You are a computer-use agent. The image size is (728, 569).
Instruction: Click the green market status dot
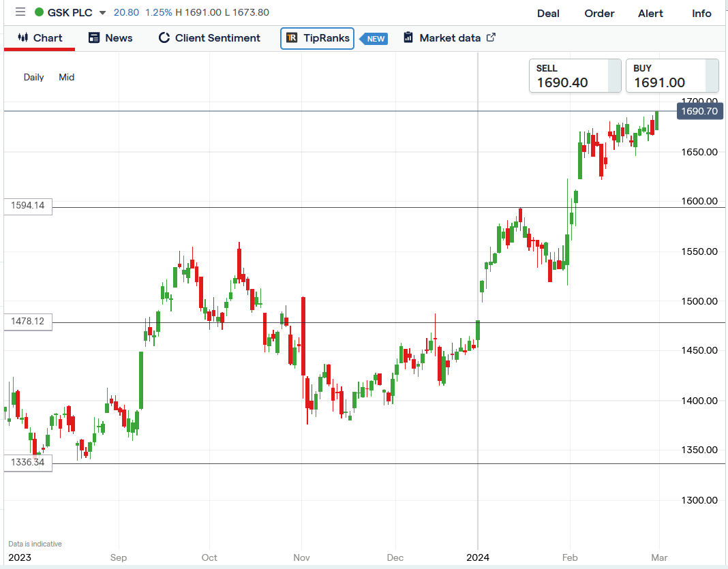tap(40, 12)
